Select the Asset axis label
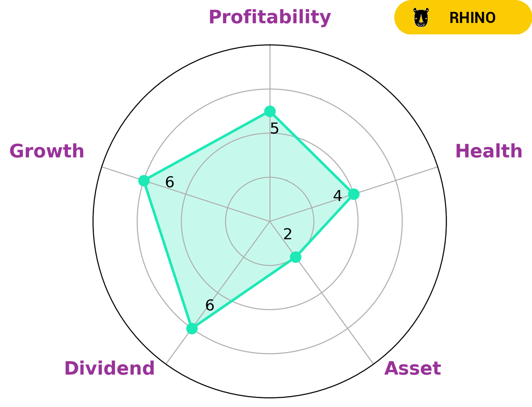 click(x=412, y=368)
